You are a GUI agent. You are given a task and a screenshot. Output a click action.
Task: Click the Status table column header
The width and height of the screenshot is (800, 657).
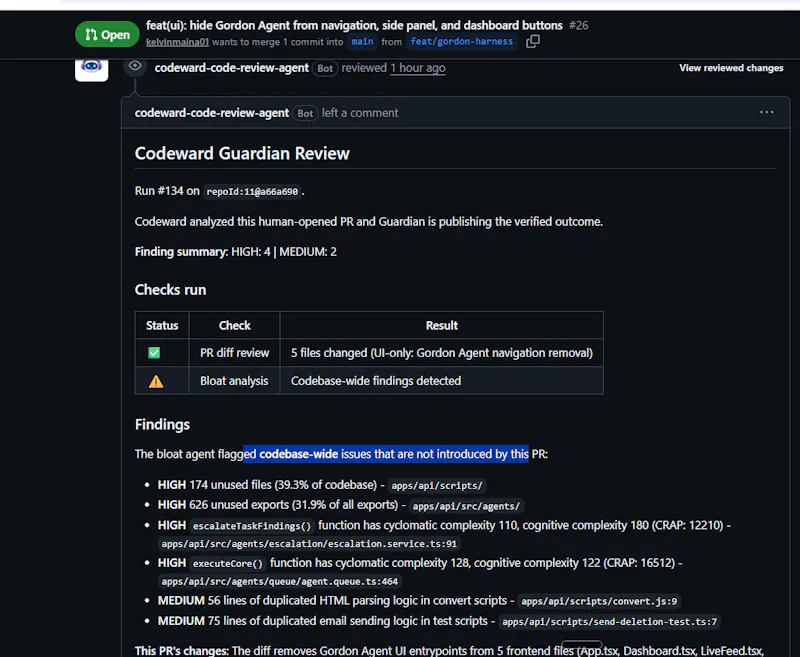(162, 325)
